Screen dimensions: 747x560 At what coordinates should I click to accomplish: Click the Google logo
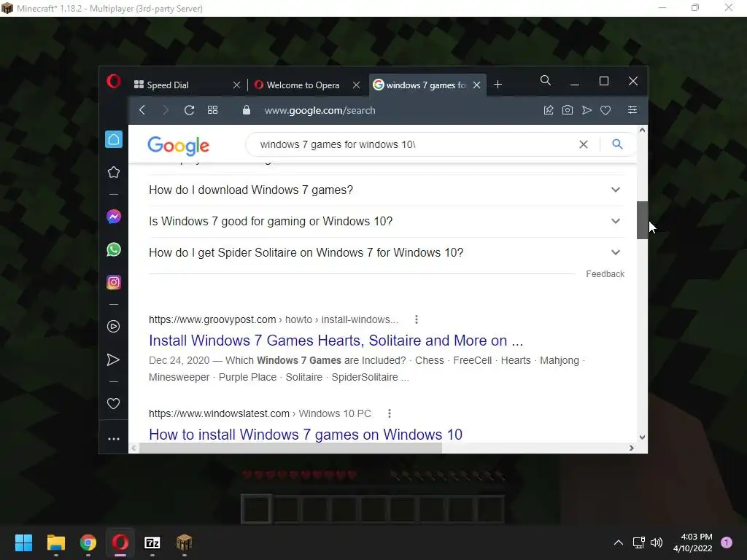coord(178,146)
